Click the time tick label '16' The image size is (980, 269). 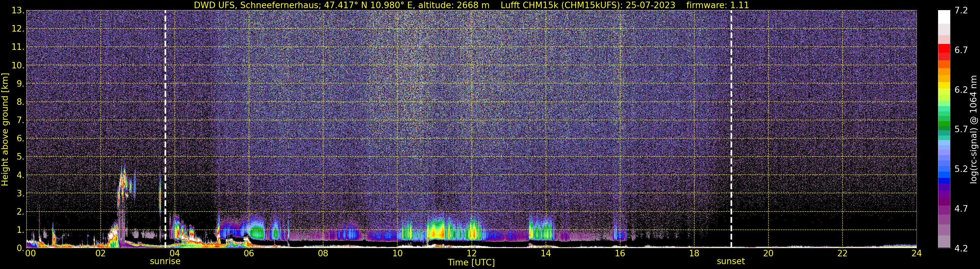(620, 253)
